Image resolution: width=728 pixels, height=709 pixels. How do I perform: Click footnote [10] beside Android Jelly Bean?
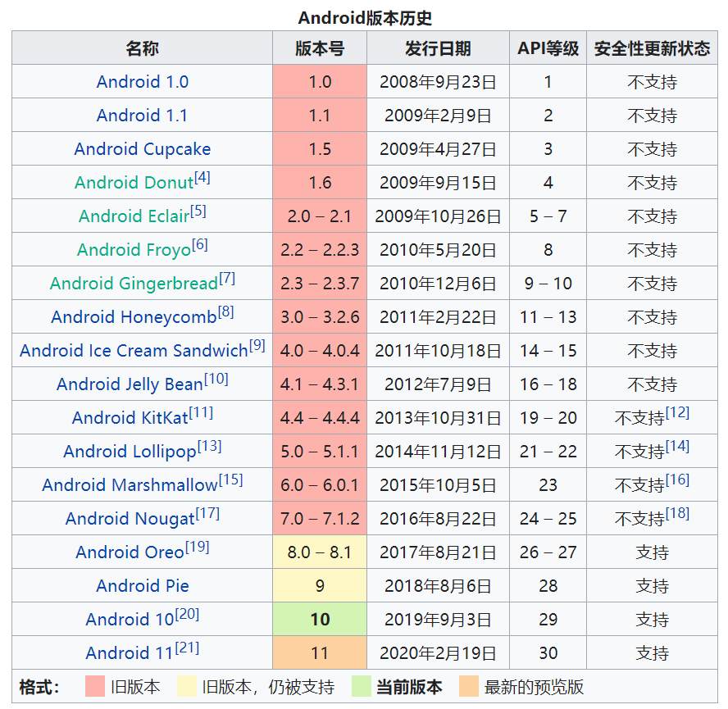click(216, 379)
